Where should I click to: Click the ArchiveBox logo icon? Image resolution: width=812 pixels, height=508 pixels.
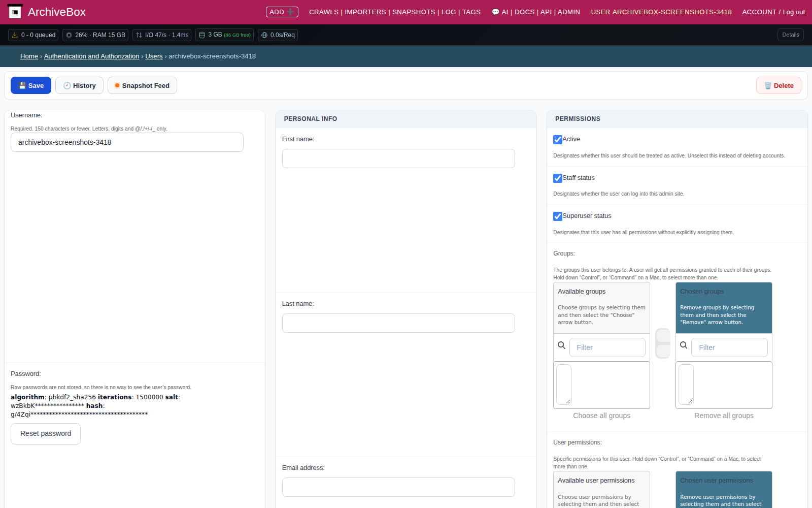15,11
